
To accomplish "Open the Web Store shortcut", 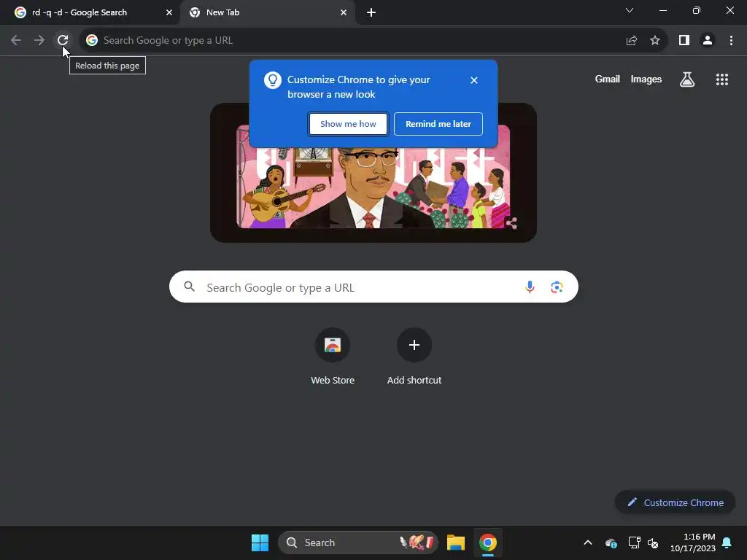I will click(x=333, y=357).
